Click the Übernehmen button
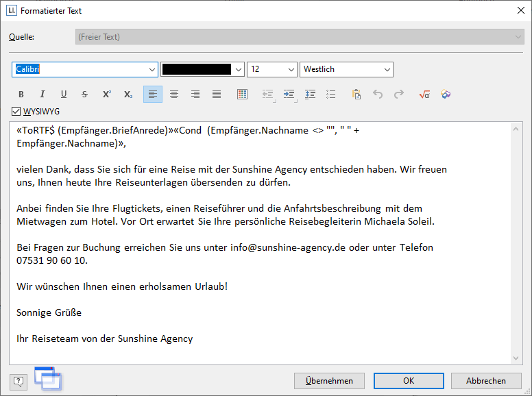The width and height of the screenshot is (532, 396). pyautogui.click(x=329, y=381)
